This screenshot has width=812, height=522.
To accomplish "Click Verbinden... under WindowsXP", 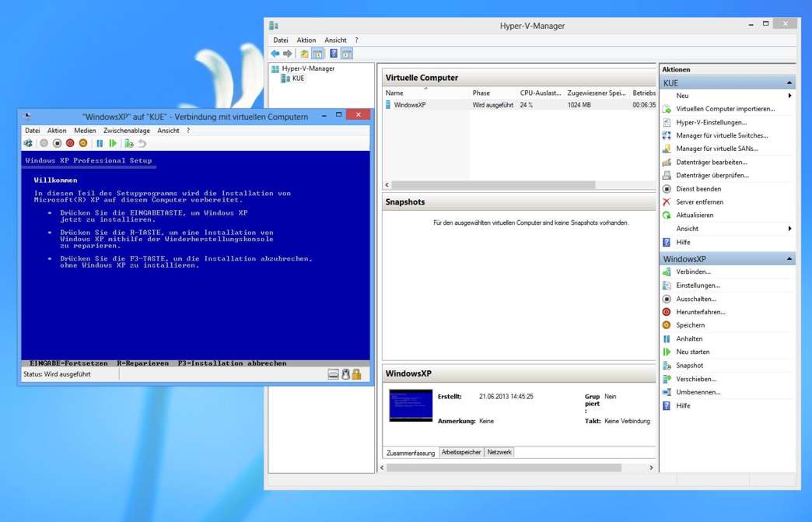I will 693,272.
